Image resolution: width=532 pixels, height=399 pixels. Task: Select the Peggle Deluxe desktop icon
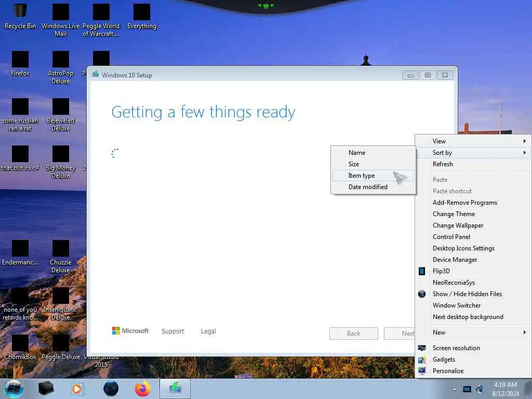(60, 347)
